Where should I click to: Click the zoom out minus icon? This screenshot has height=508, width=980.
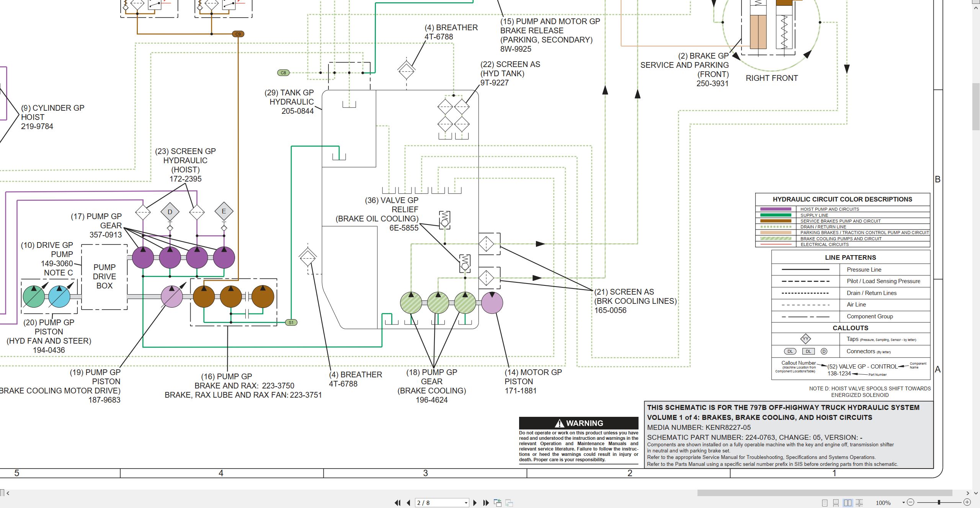(x=911, y=502)
